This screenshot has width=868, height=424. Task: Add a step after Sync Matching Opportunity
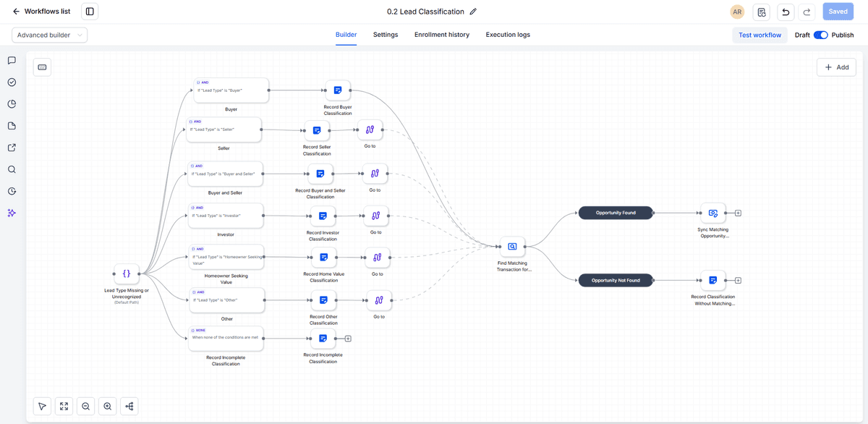coord(738,213)
